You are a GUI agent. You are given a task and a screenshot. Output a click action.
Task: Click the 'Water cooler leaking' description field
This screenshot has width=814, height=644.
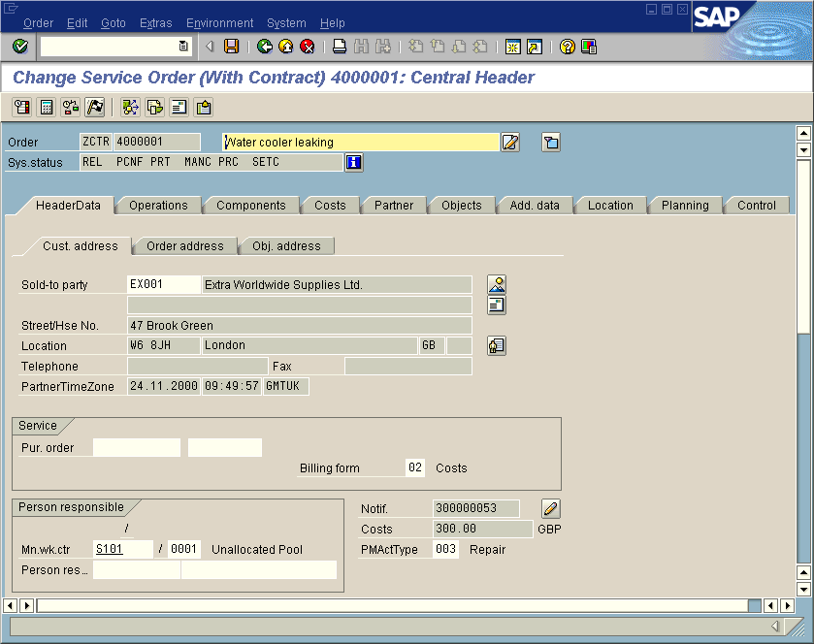[361, 143]
